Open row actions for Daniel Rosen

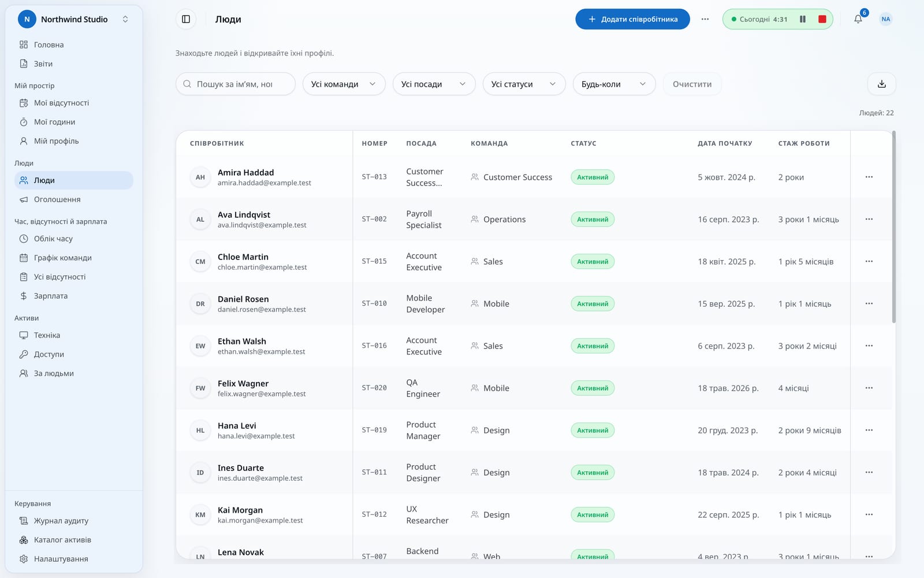(x=869, y=303)
